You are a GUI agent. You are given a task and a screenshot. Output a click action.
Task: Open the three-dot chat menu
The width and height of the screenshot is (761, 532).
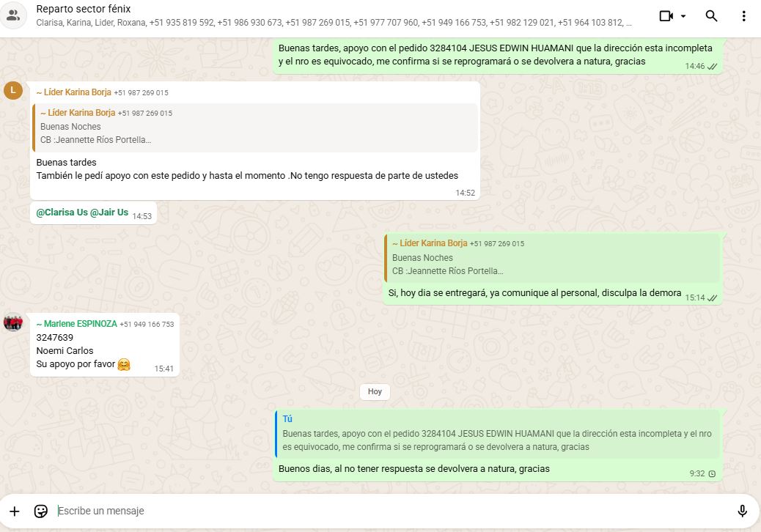point(743,16)
